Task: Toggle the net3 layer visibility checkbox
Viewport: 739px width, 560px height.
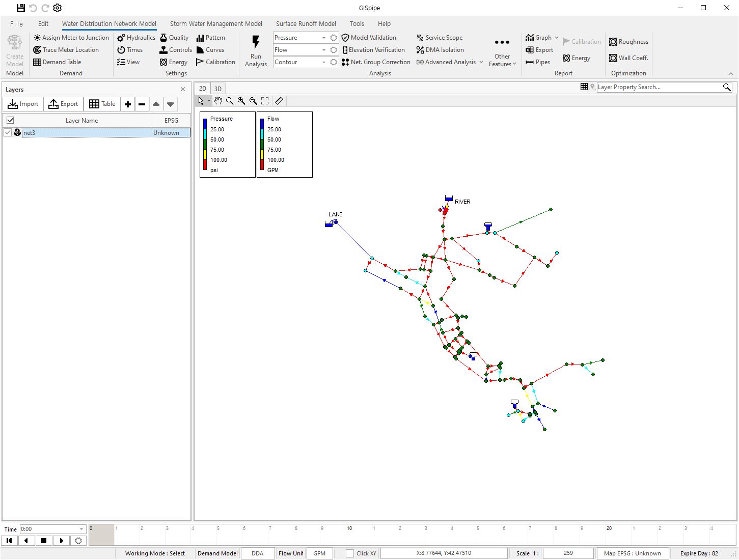Action: click(8, 132)
